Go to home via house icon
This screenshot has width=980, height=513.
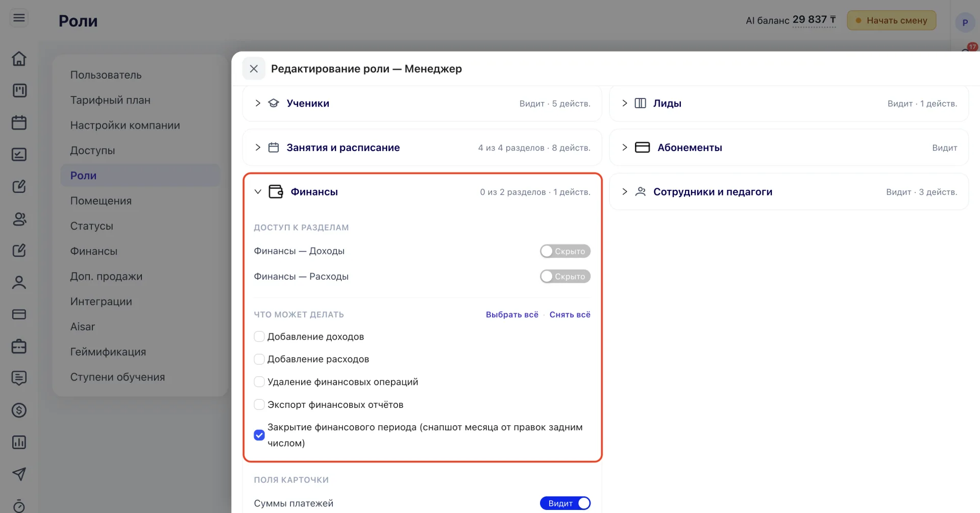[19, 59]
